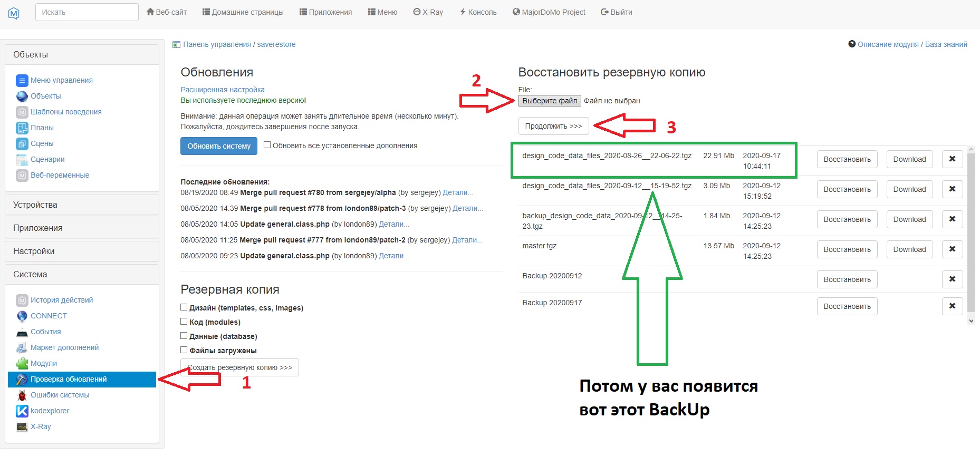The width and height of the screenshot is (980, 466).
Task: Expand the Настройки sidebar section
Action: (82, 251)
